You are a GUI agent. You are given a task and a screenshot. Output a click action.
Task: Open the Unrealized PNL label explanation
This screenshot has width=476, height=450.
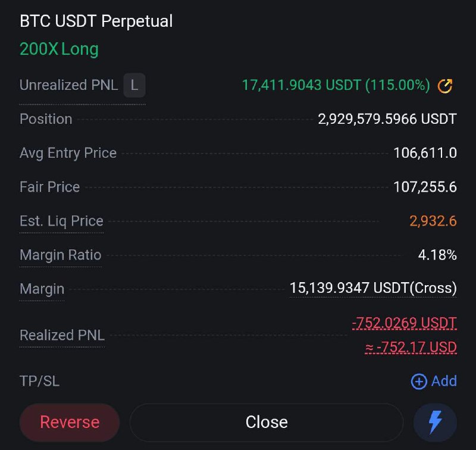(x=69, y=85)
